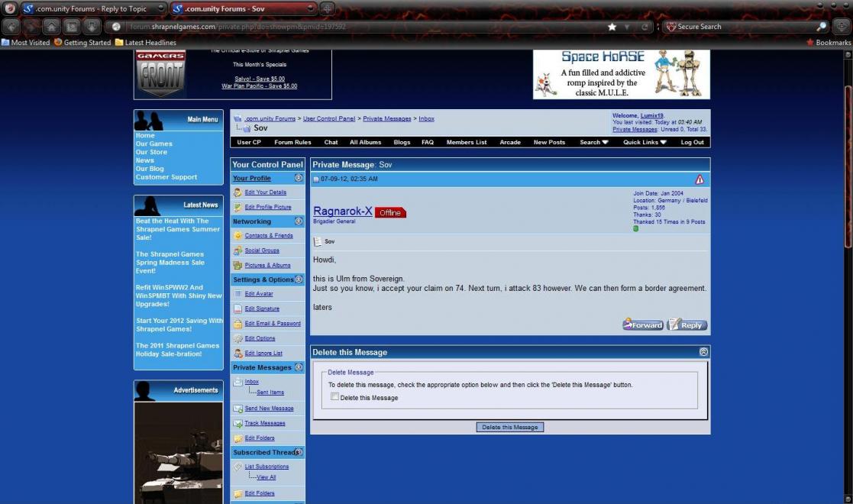Click the Forward button
This screenshot has width=853, height=504.
click(642, 325)
